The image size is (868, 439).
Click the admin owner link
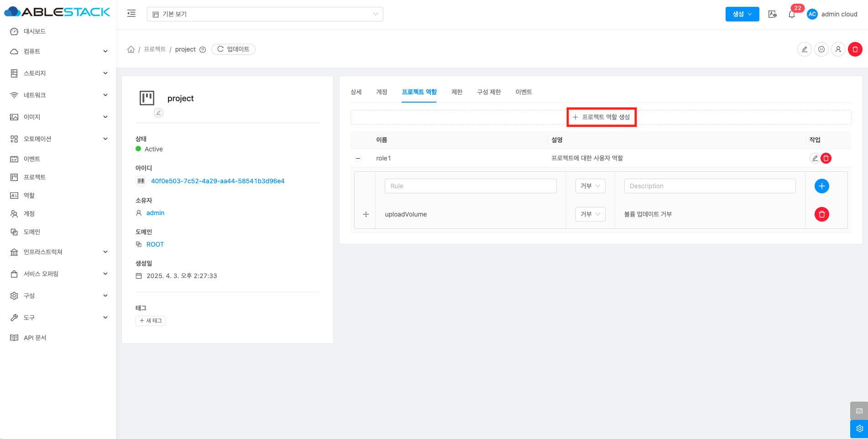(155, 213)
